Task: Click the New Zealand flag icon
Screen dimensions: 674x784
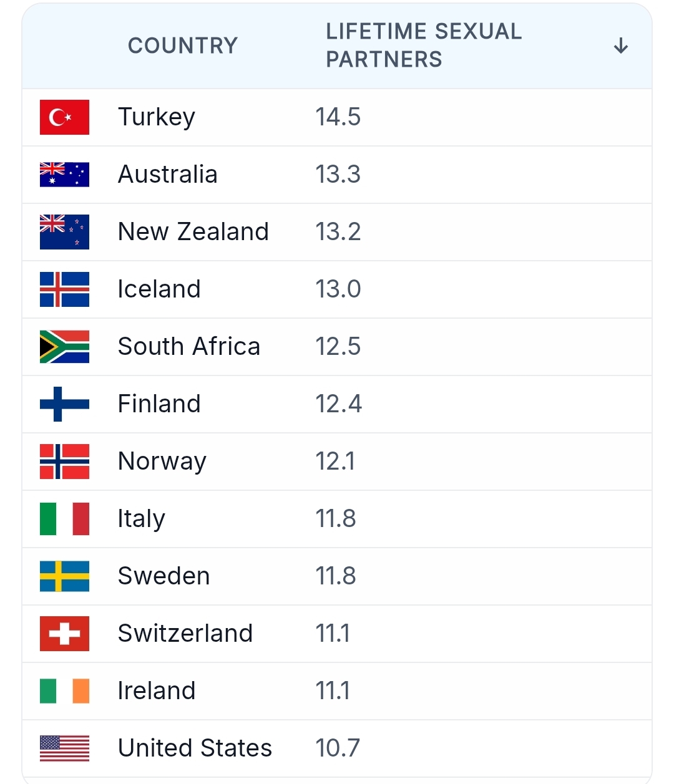Action: point(64,232)
